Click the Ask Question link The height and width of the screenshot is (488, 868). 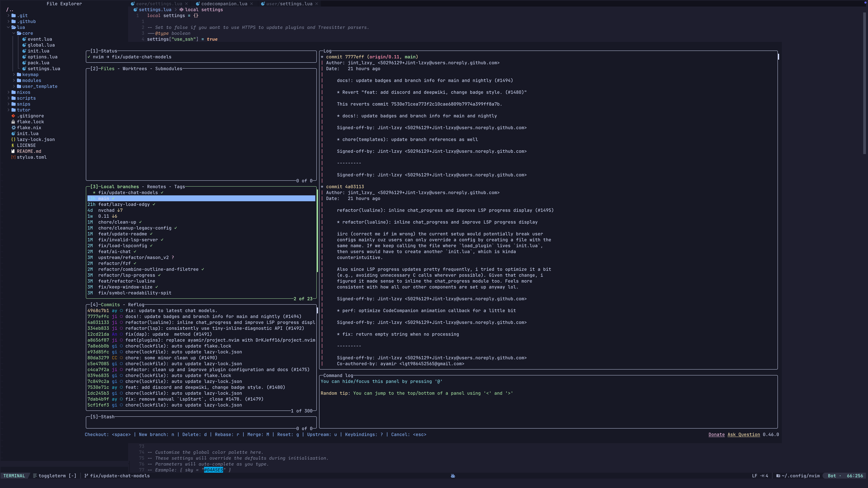(743, 434)
